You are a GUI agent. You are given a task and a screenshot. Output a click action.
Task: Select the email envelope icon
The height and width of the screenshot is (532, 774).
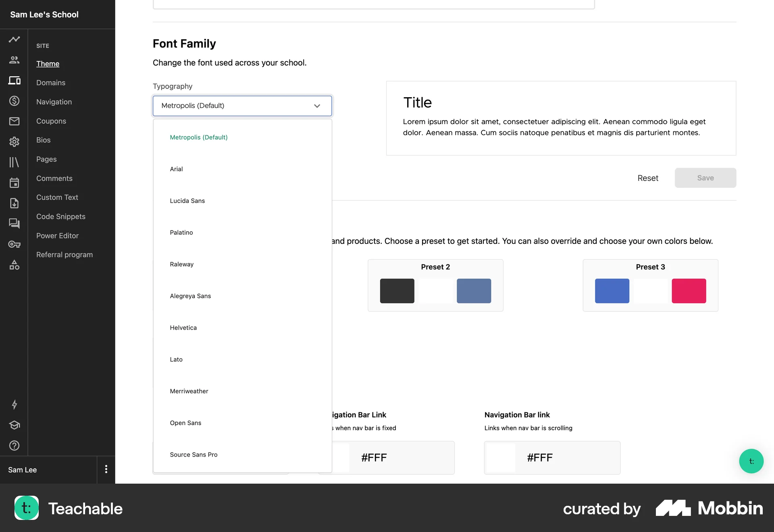click(x=15, y=121)
